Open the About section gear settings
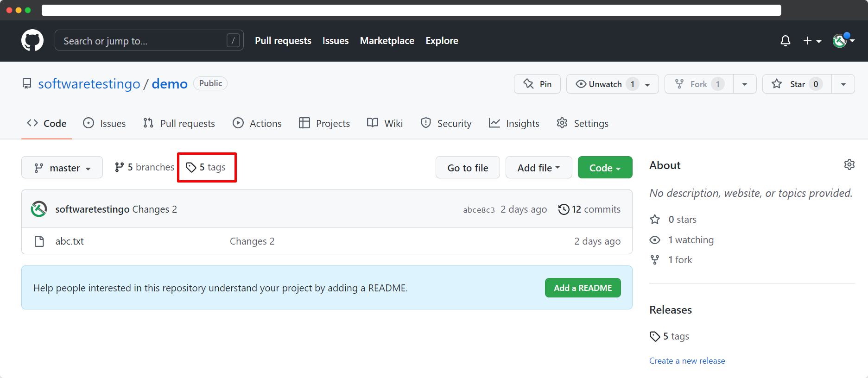The height and width of the screenshot is (378, 868). [x=849, y=164]
